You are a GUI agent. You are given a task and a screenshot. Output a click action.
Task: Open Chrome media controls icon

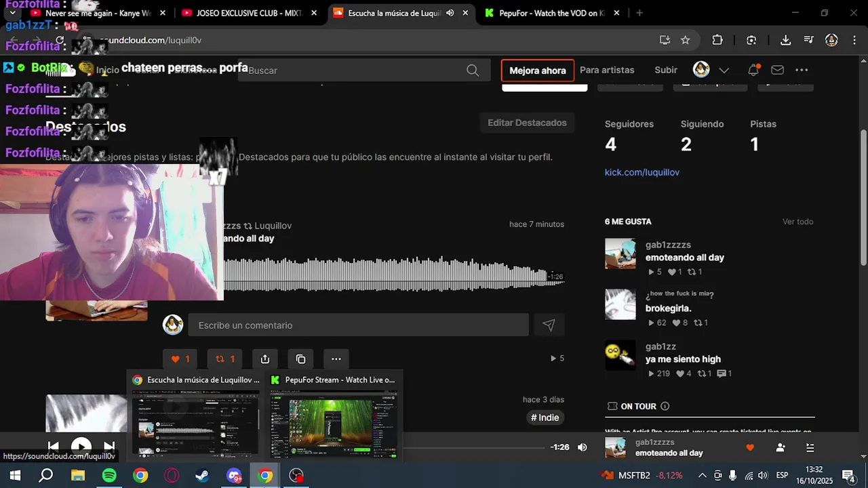pyautogui.click(x=808, y=40)
